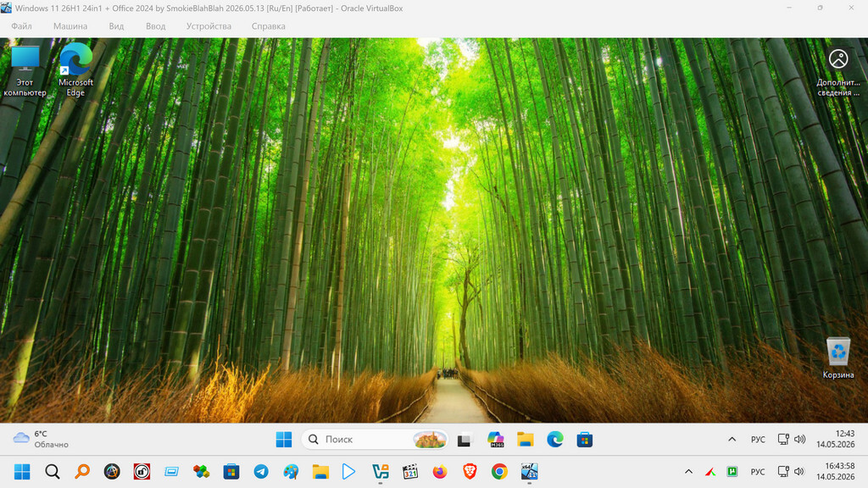The height and width of the screenshot is (488, 868).
Task: Open the guest clock showing 12:43
Action: point(835,440)
